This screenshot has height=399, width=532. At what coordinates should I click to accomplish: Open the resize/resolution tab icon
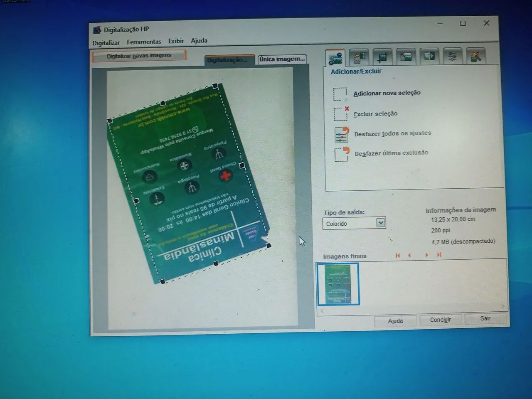(x=358, y=57)
